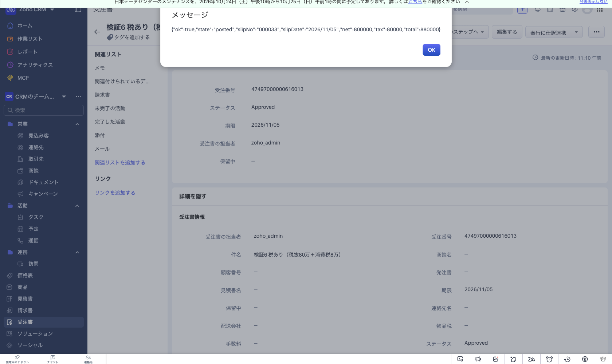Open 見込み客 module
Image resolution: width=612 pixels, height=364 pixels.
(x=44, y=136)
